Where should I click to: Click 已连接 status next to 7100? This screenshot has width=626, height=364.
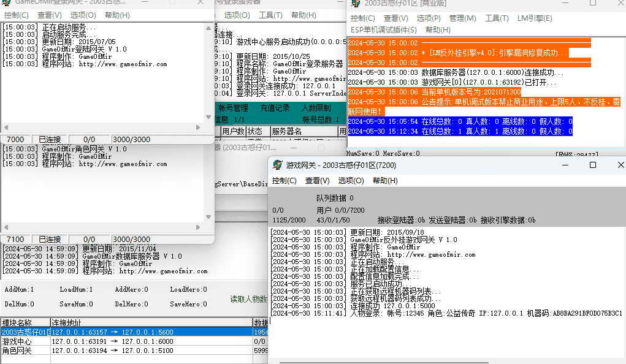50,239
